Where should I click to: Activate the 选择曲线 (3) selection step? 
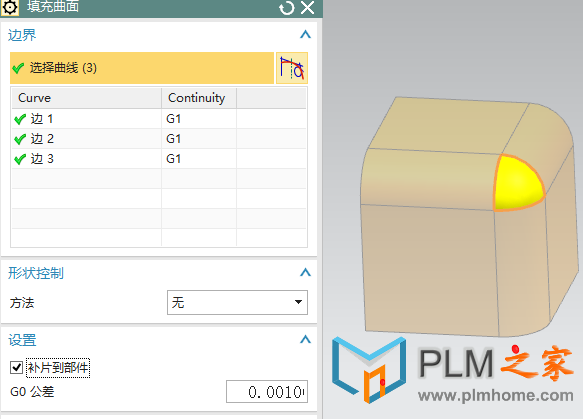(142, 68)
